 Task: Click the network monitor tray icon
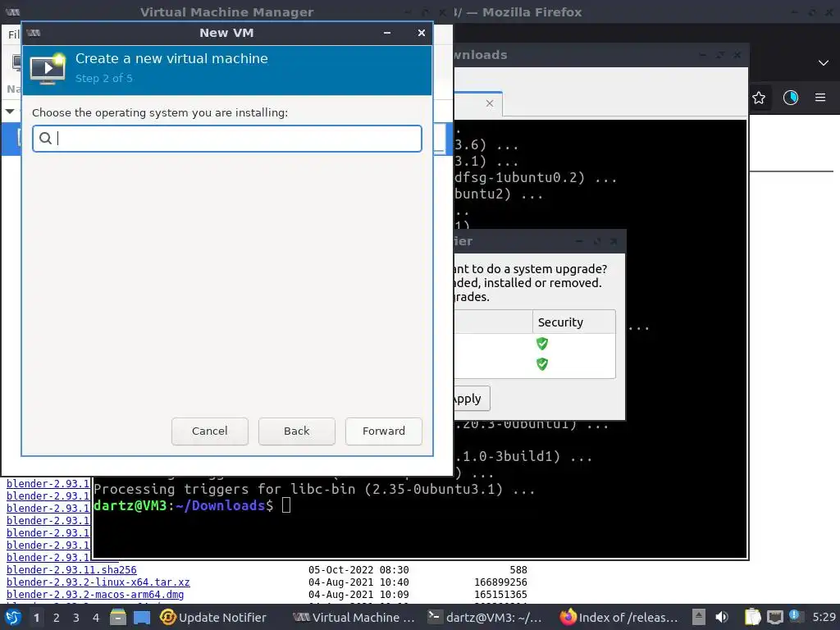pos(774,618)
